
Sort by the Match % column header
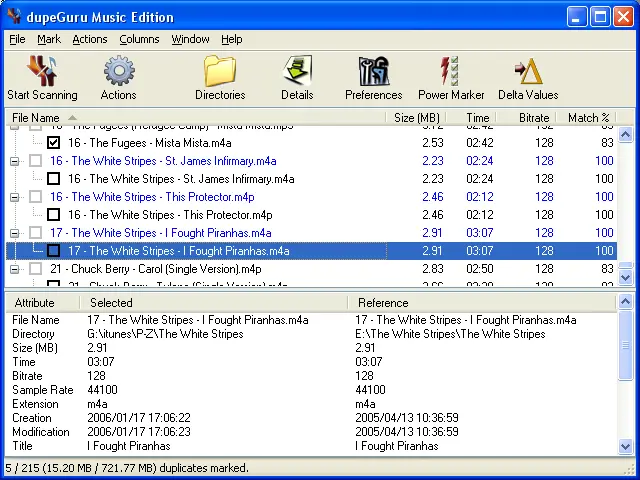tap(588, 118)
